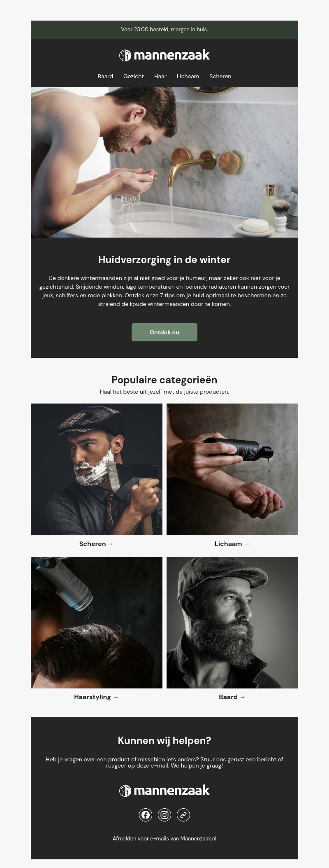This screenshot has width=329, height=868.
Task: Click the website link icon in the footer
Action: click(183, 814)
